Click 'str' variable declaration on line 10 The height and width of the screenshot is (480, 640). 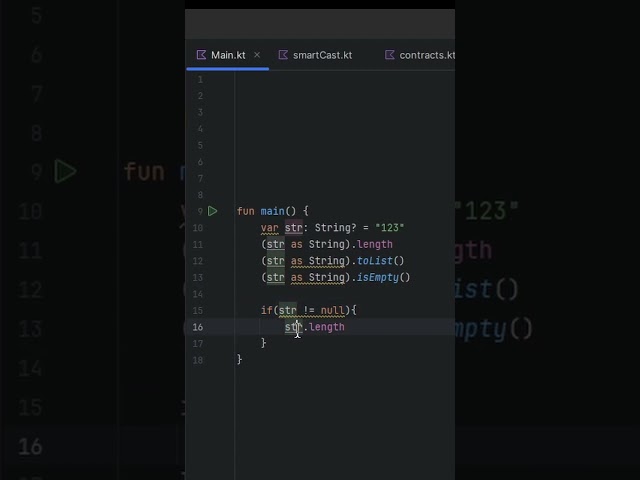pos(293,228)
